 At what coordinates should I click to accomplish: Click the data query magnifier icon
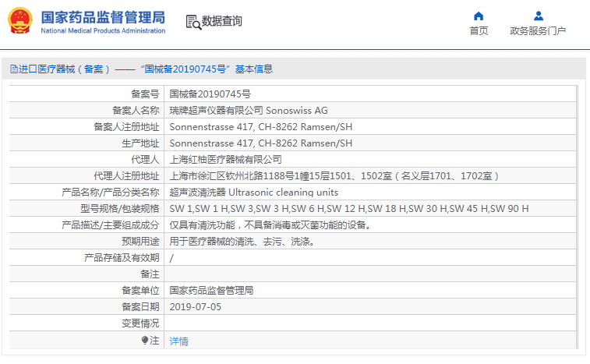point(193,22)
